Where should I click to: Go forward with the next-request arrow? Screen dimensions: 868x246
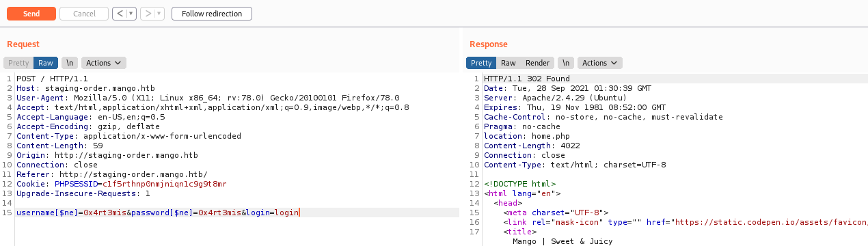coord(147,14)
